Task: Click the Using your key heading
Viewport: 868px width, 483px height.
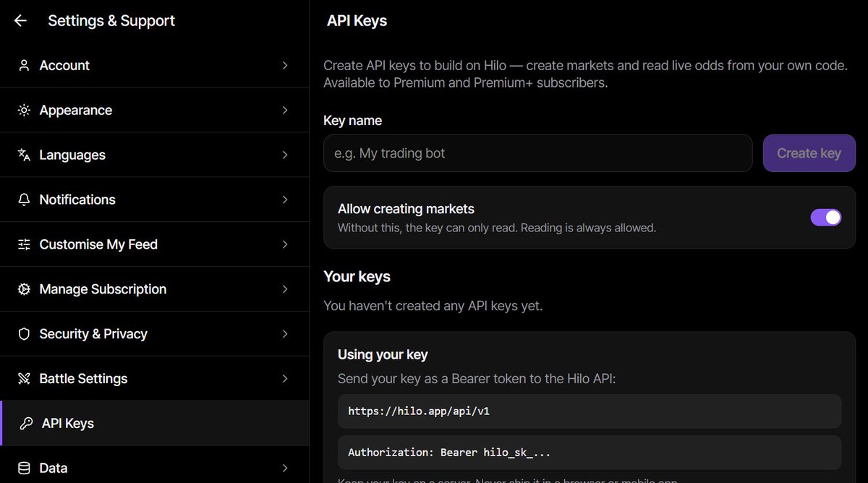Action: [383, 355]
